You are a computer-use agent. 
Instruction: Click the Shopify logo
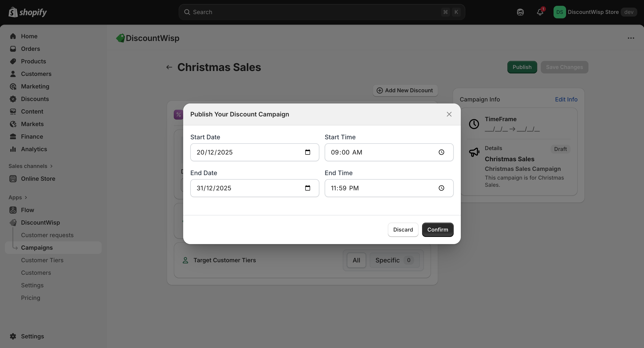[28, 12]
